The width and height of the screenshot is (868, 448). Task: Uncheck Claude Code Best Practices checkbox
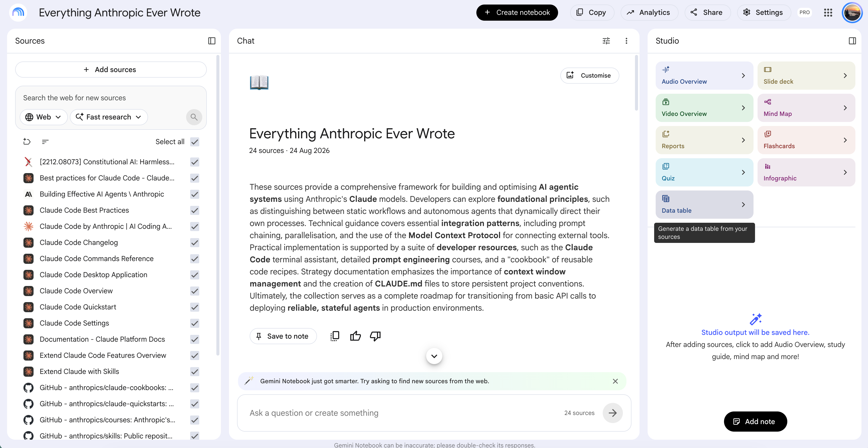pyautogui.click(x=194, y=210)
